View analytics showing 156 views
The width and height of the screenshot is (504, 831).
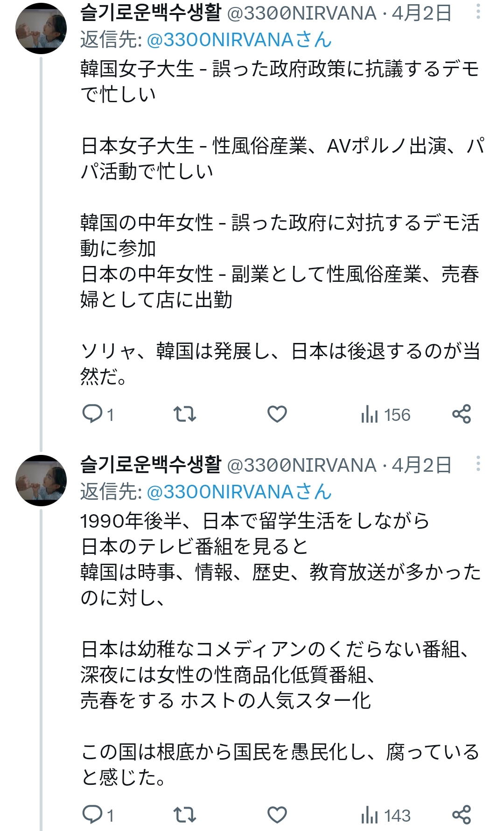pos(385,414)
